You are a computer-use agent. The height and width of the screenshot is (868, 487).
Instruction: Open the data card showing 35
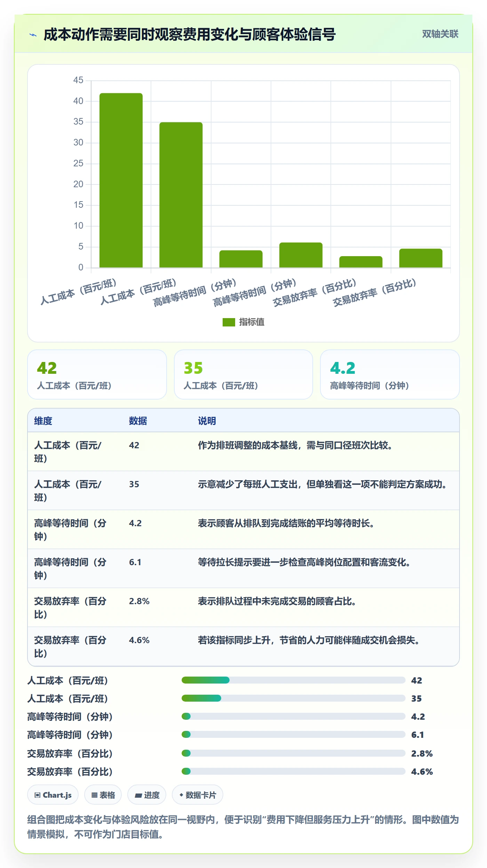pos(243,374)
